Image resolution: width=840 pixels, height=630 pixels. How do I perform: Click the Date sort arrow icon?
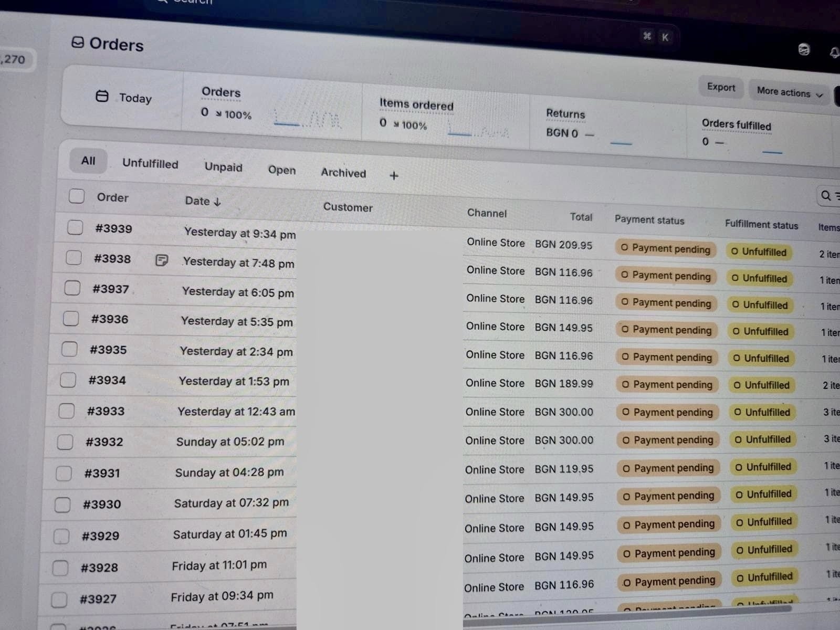[218, 202]
